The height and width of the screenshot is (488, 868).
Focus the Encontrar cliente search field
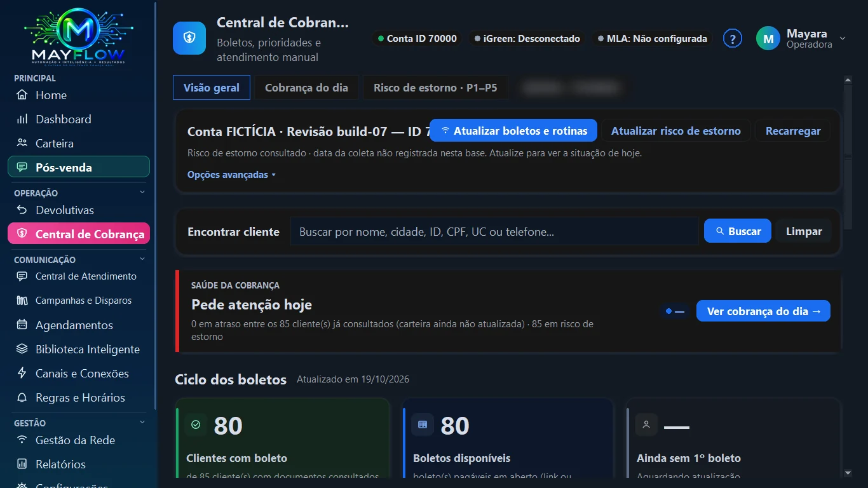[494, 232]
